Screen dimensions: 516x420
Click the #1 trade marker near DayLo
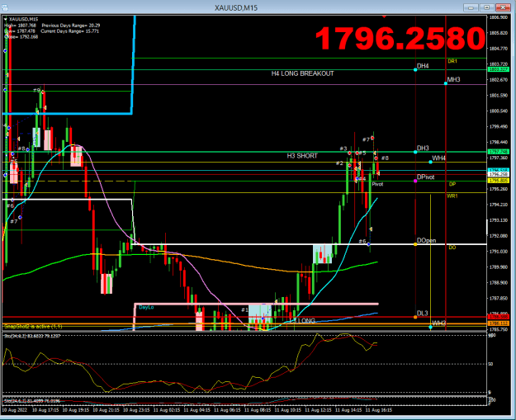click(x=244, y=309)
